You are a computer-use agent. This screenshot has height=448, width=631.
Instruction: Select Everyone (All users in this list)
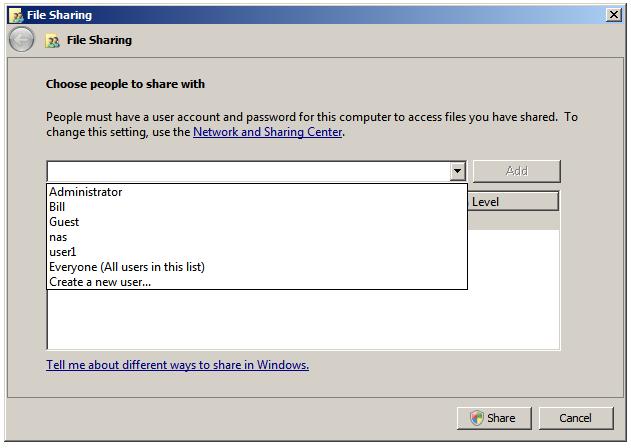[x=127, y=267]
